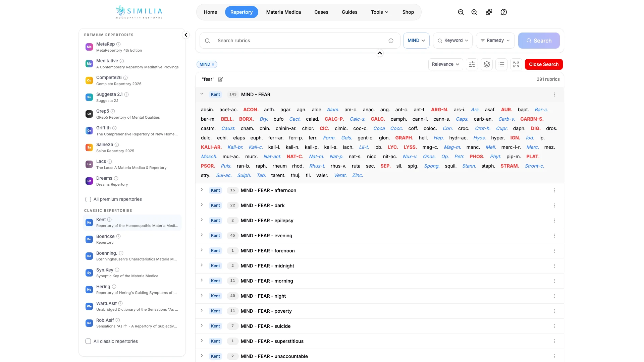
Task: Select the Rob.AsIf repertory
Action: (x=132, y=323)
